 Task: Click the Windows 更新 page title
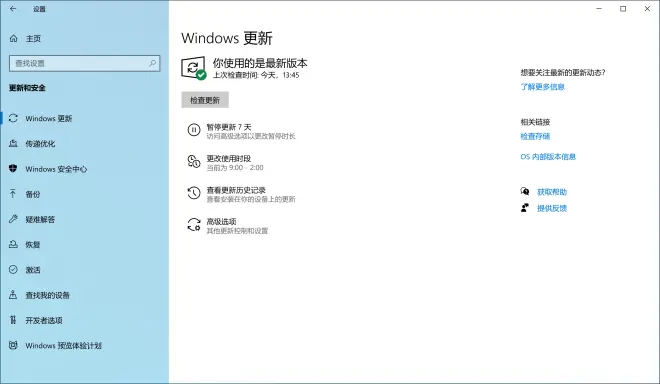click(x=227, y=38)
